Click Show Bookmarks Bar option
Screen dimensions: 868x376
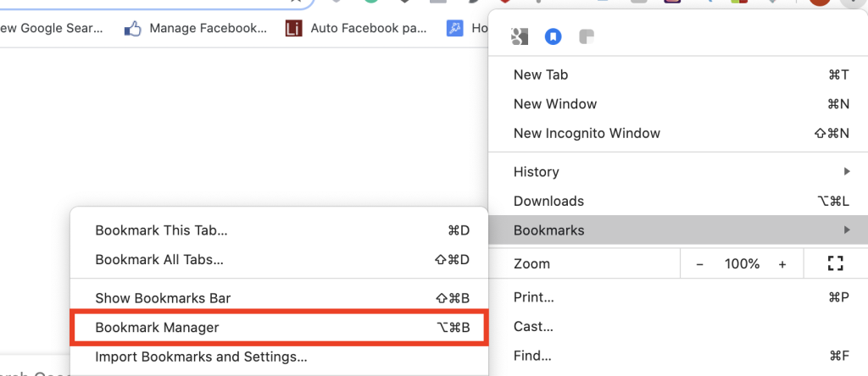pyautogui.click(x=278, y=299)
